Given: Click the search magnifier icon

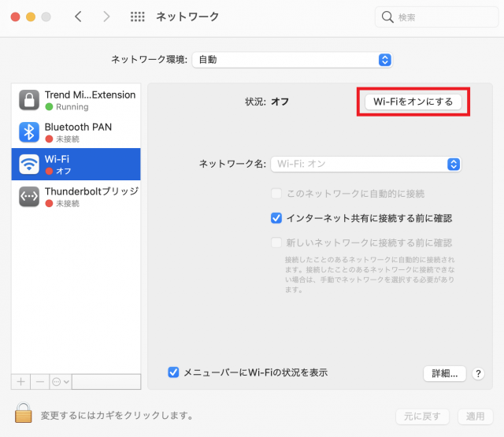Looking at the screenshot, I should tap(387, 17).
